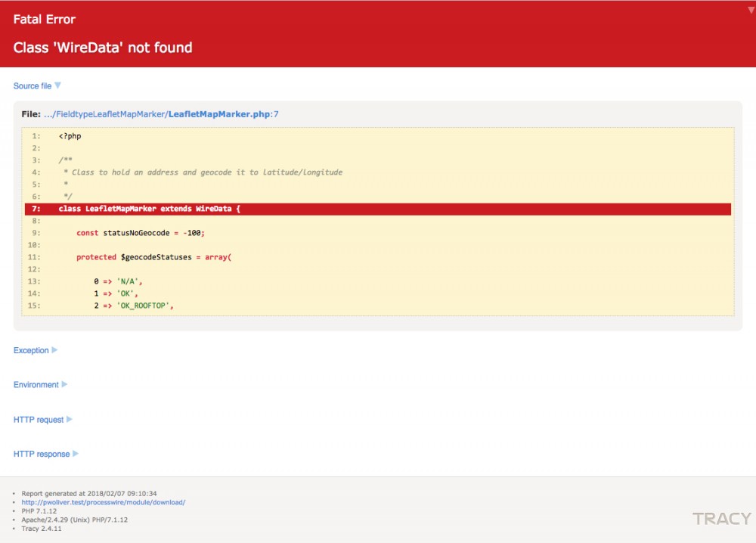Collapse the Source file section label
Screen dimensions: 756x543
[x=33, y=86]
